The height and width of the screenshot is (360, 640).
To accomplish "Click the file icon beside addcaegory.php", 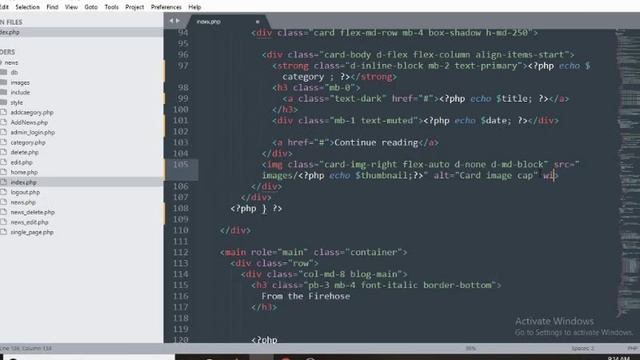I will 4,112.
